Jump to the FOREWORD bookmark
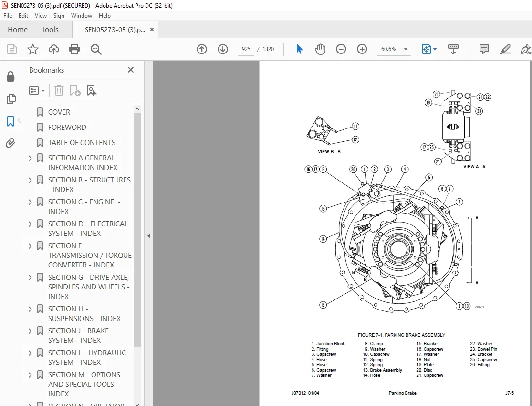Screen dimensions: 532x406 click(67, 128)
